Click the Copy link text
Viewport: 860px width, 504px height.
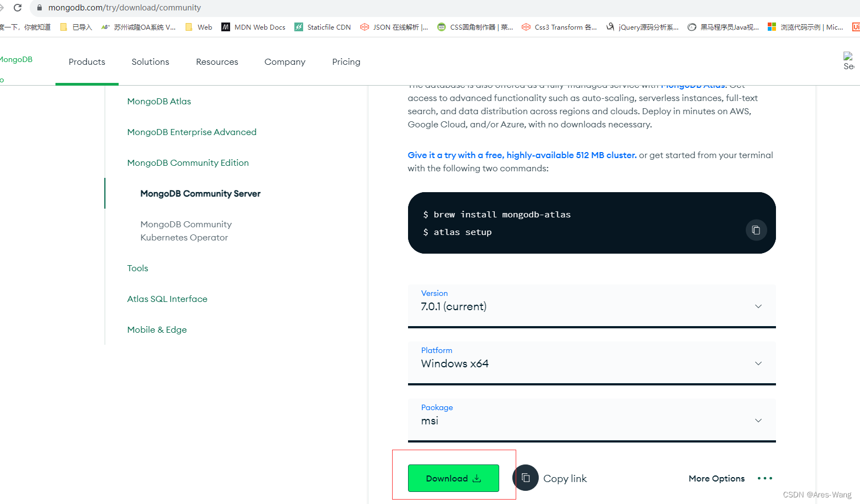click(x=565, y=479)
